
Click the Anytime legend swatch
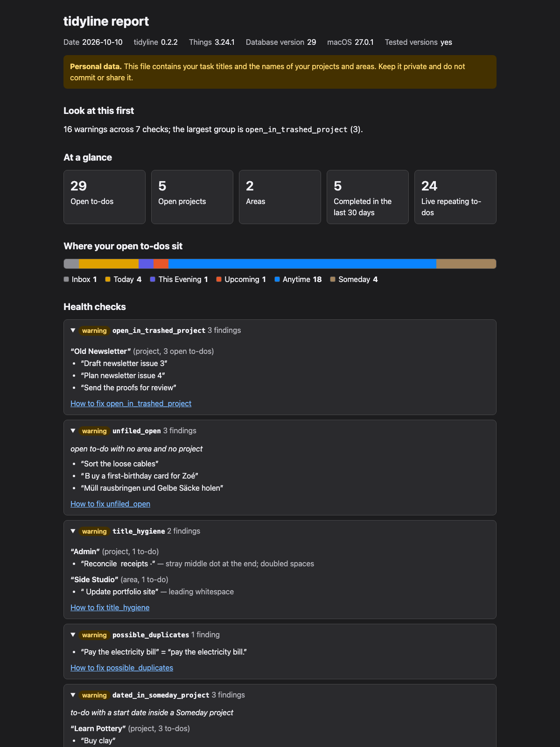(277, 279)
